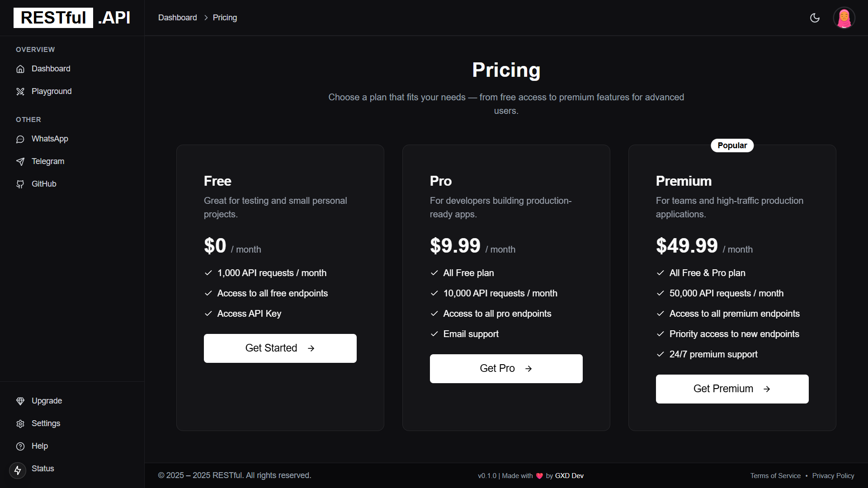Open the Help sidebar item
The width and height of the screenshot is (868, 488).
tap(39, 446)
